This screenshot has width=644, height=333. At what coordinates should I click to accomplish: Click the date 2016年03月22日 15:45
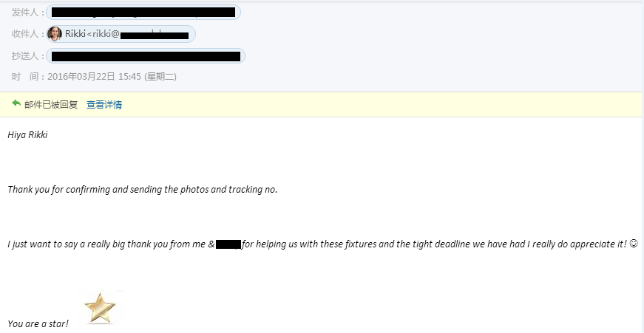(95, 77)
